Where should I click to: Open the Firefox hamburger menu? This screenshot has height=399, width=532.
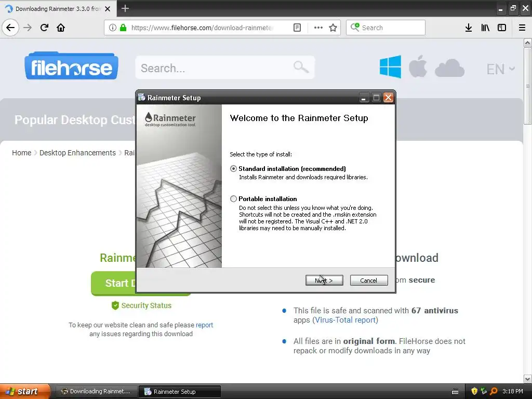[x=522, y=28]
